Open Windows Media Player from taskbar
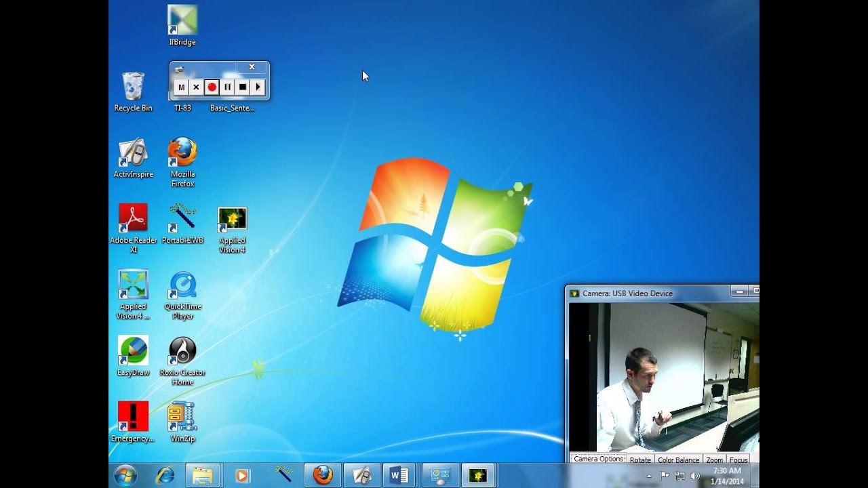 (x=241, y=476)
